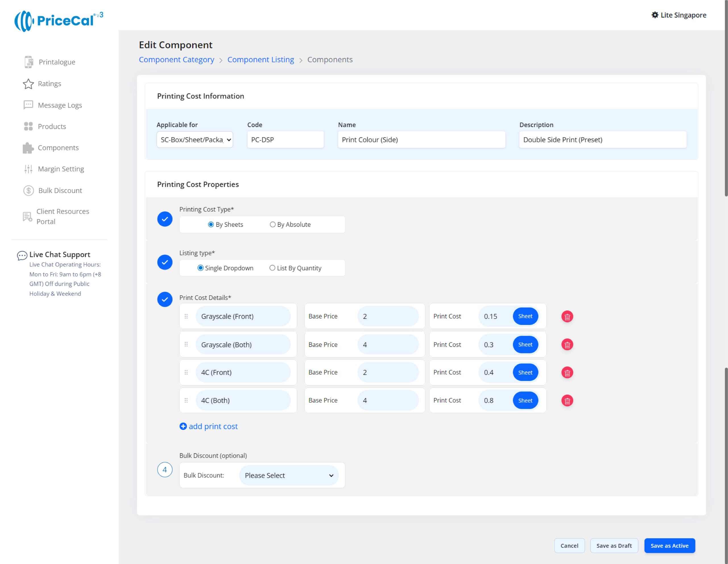Click trash icon for 4C (Both) row
This screenshot has width=728, height=564.
click(x=567, y=401)
